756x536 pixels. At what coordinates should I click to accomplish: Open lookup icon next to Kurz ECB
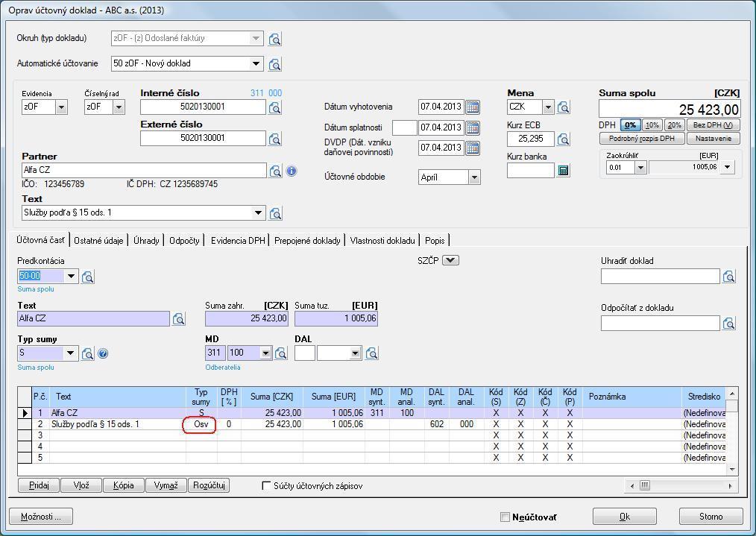(563, 139)
